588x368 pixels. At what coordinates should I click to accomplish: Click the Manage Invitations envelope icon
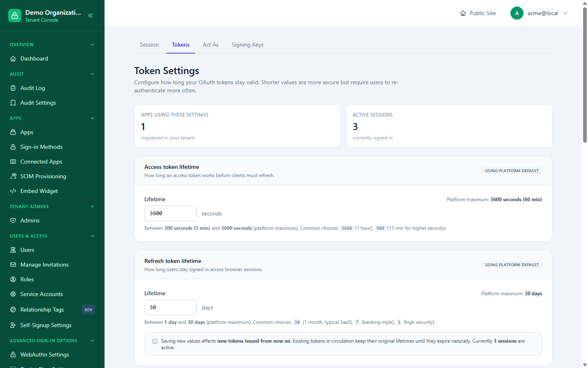pos(13,265)
